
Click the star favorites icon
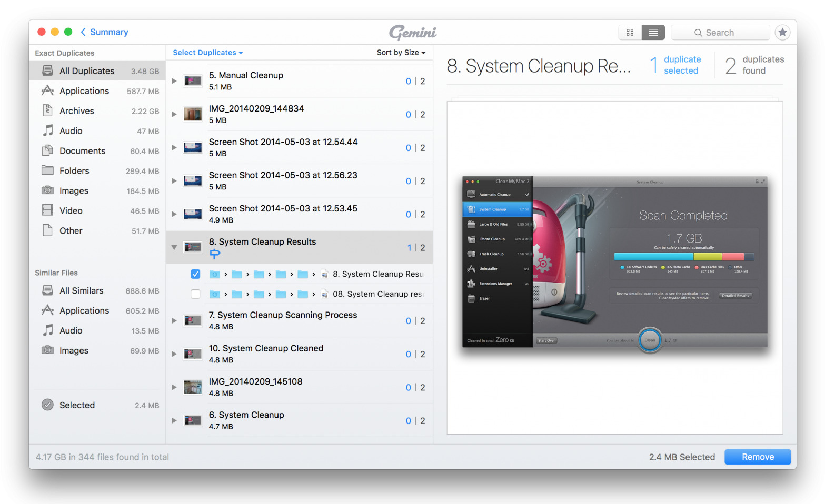tap(782, 33)
